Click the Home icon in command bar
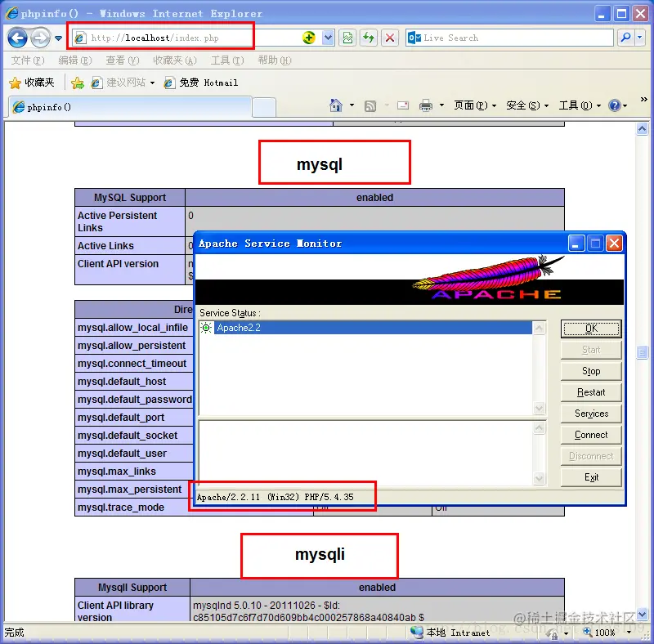This screenshot has width=654, height=644. (x=336, y=105)
